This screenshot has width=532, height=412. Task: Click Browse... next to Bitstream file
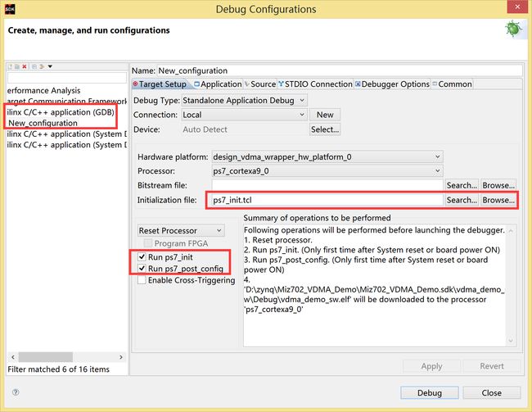click(498, 185)
